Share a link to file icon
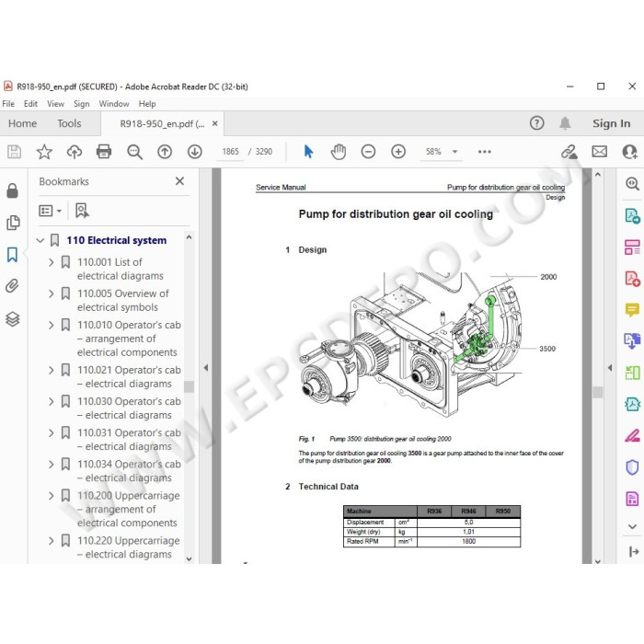Screen dimensions: 644x644 (x=569, y=152)
